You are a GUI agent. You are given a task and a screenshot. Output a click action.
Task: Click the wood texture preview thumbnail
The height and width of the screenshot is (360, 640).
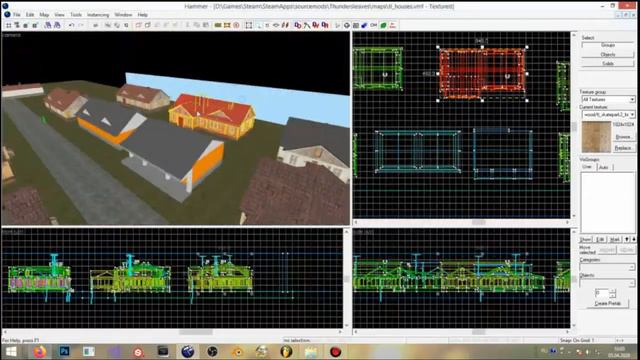(x=596, y=137)
